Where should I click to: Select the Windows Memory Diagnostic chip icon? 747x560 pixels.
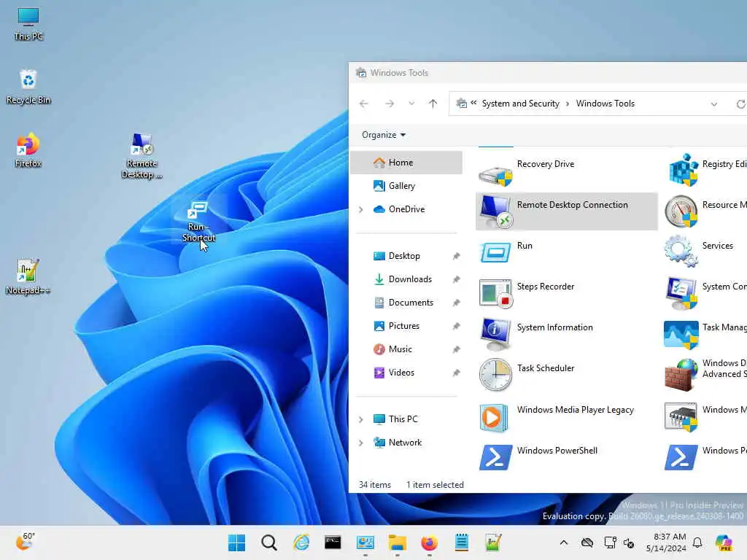681,417
